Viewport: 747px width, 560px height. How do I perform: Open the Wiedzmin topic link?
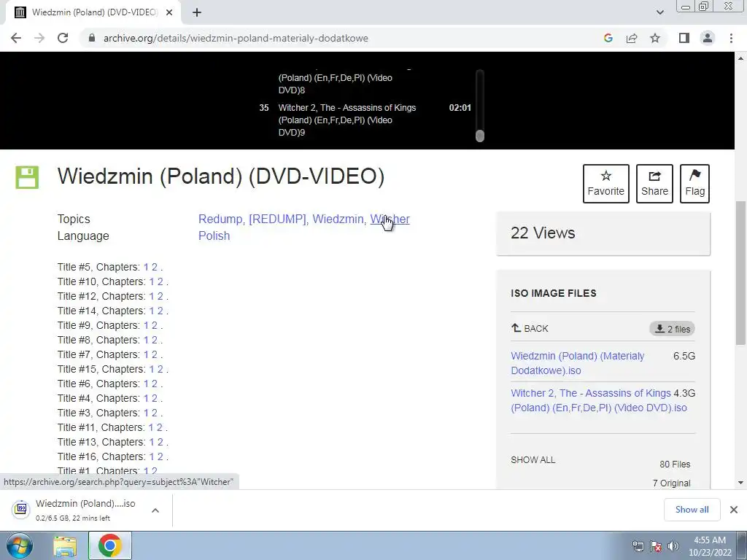coord(338,219)
